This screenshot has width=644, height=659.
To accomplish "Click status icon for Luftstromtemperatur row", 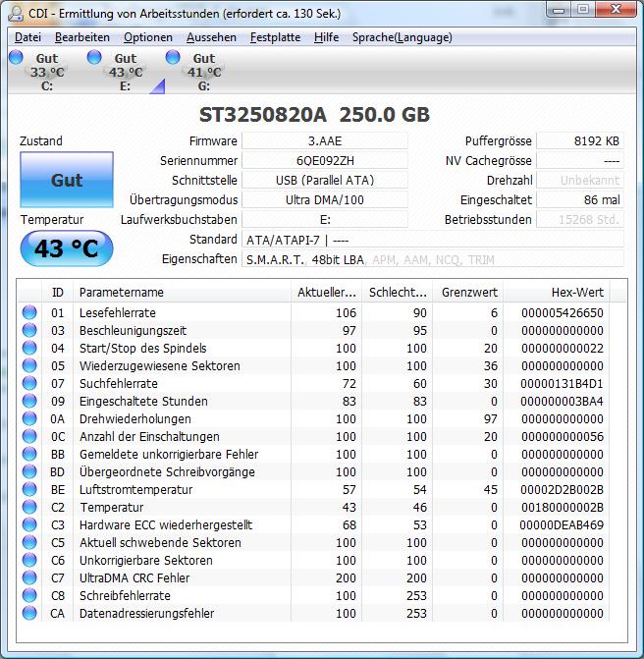I will 29,489.
